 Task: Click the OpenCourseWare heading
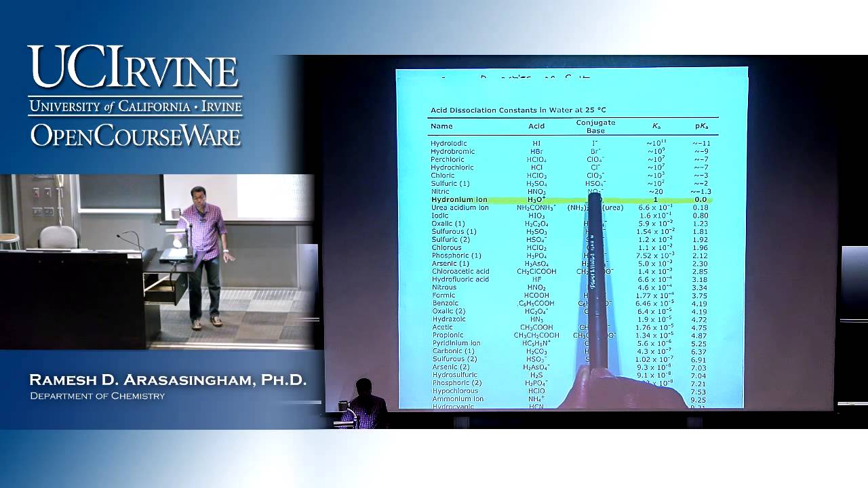click(x=135, y=134)
